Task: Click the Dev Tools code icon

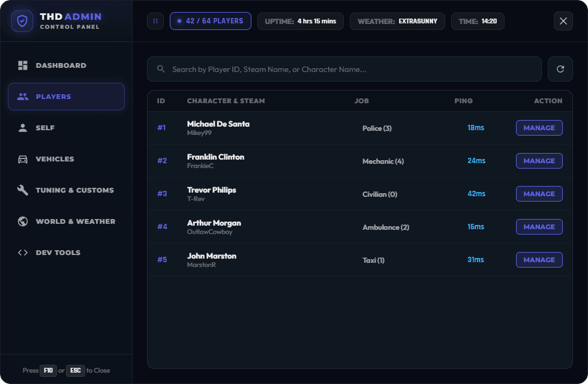Action: 23,253
